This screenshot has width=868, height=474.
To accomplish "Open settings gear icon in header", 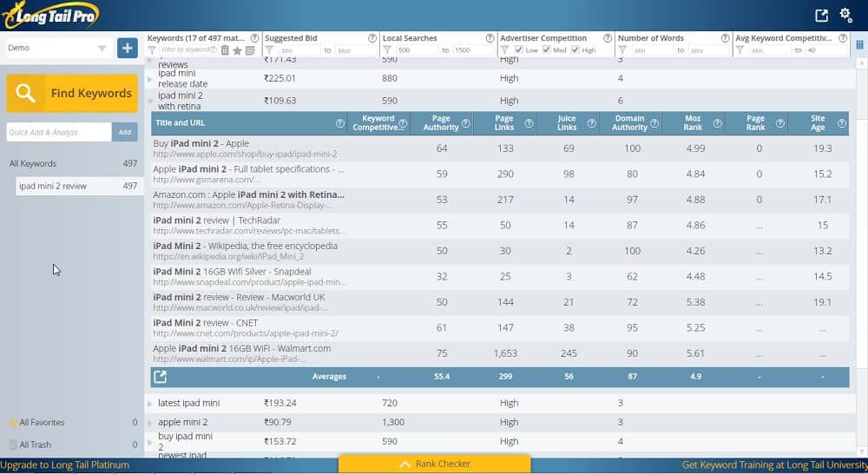I will click(845, 15).
